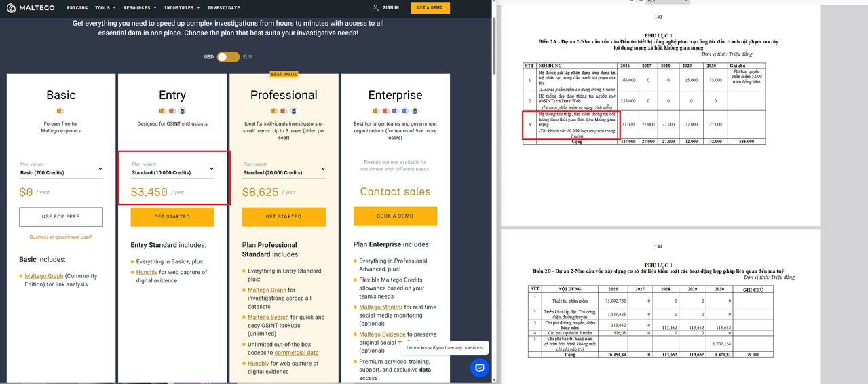This screenshot has height=384, width=868.
Task: Click the red product icon under Professional heading
Action: (x=284, y=111)
